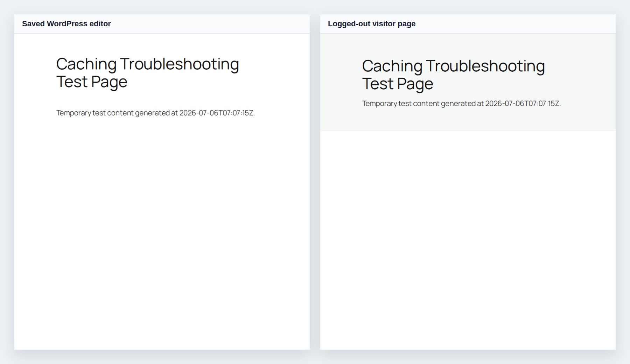Click the 'Saved WordPress editor' panel heading
The image size is (630, 364).
(x=66, y=24)
